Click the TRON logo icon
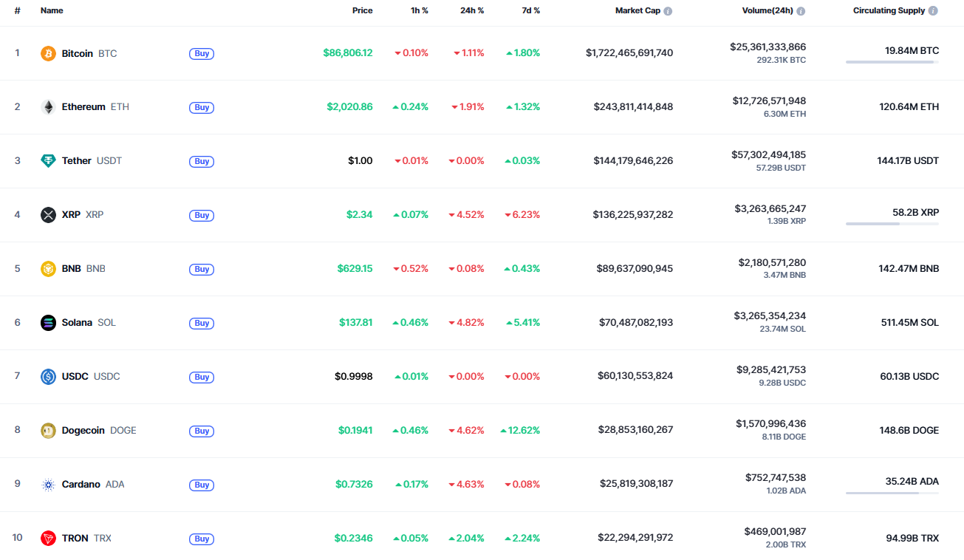This screenshot has height=560, width=964. pos(48,539)
